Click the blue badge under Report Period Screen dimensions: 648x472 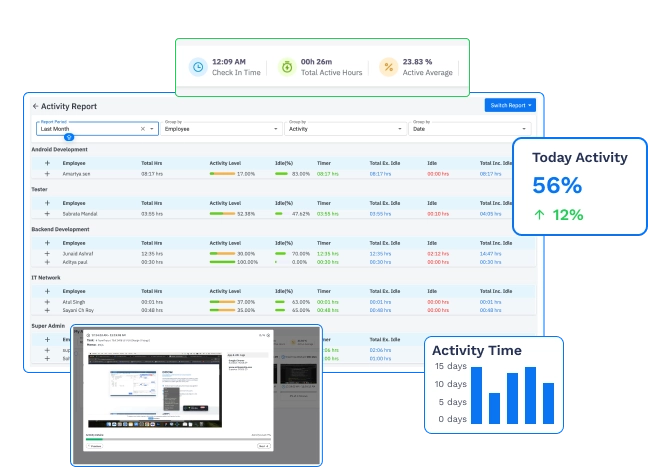point(68,136)
